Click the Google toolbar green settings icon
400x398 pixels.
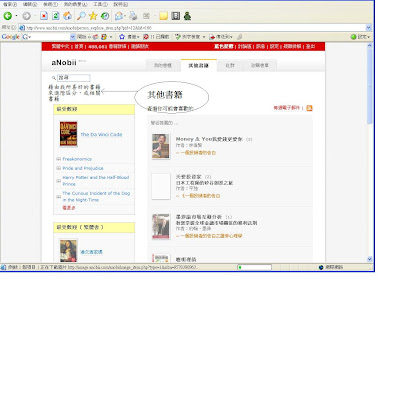pos(354,37)
